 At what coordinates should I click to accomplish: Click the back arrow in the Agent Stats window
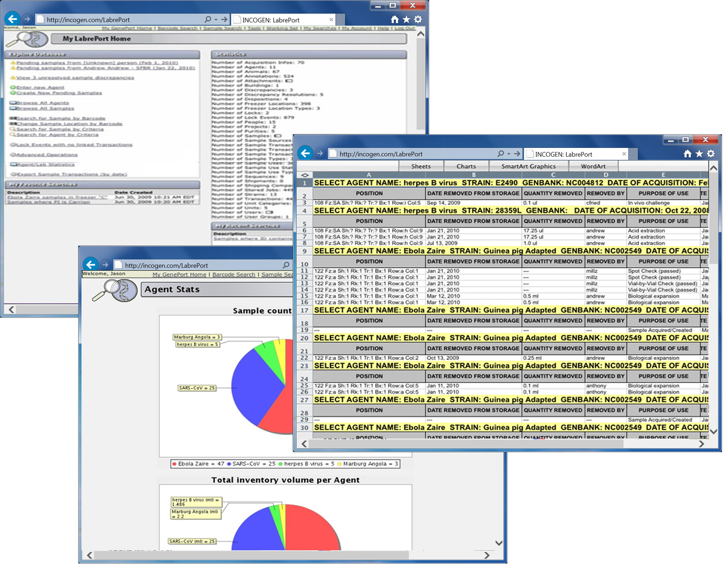(x=91, y=265)
